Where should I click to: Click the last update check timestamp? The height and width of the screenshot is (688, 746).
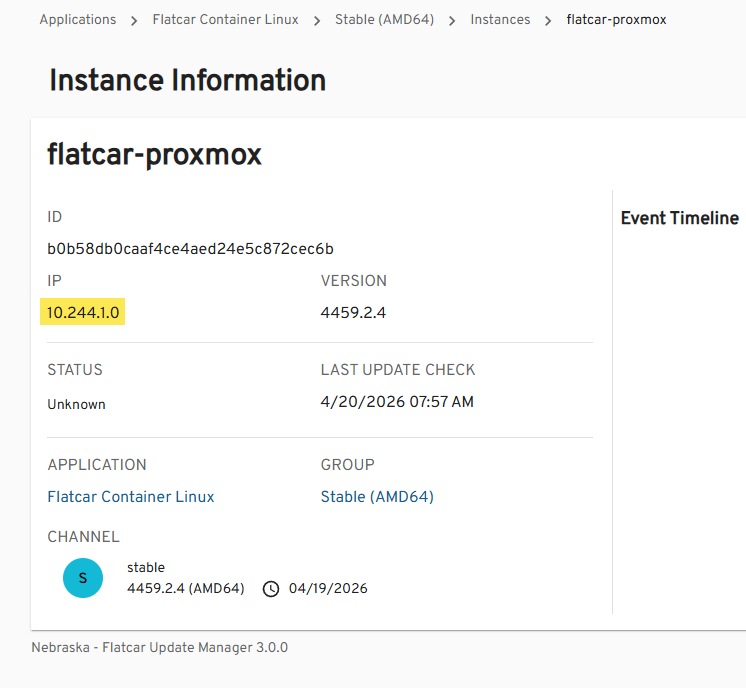(397, 402)
